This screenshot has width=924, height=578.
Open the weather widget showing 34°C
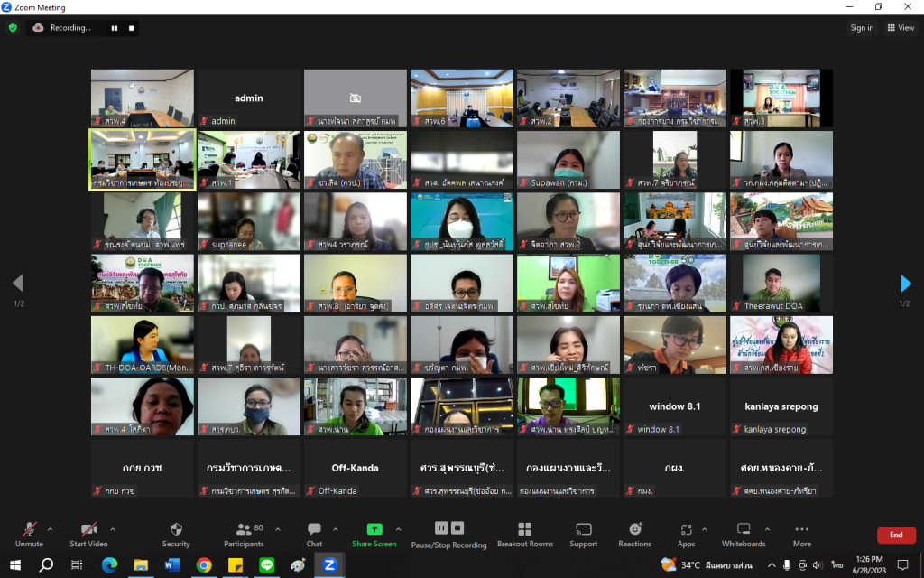click(x=707, y=565)
